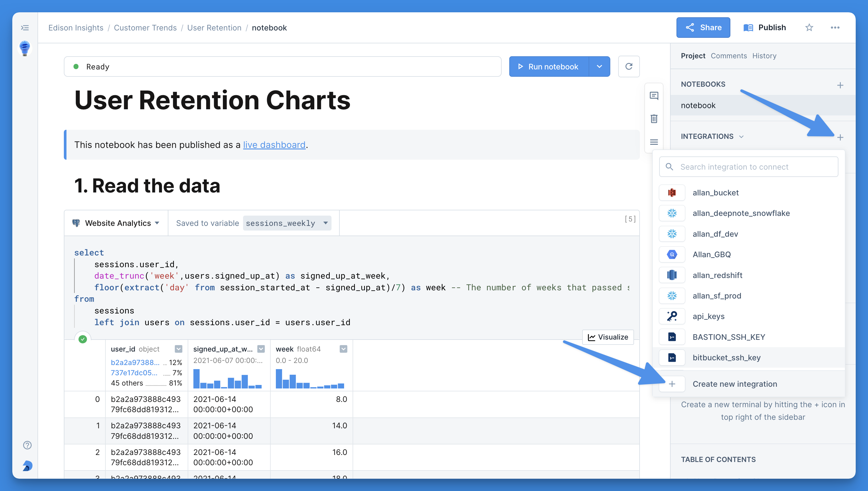Open the signed_up_at_week column menu arrow

pos(261,349)
